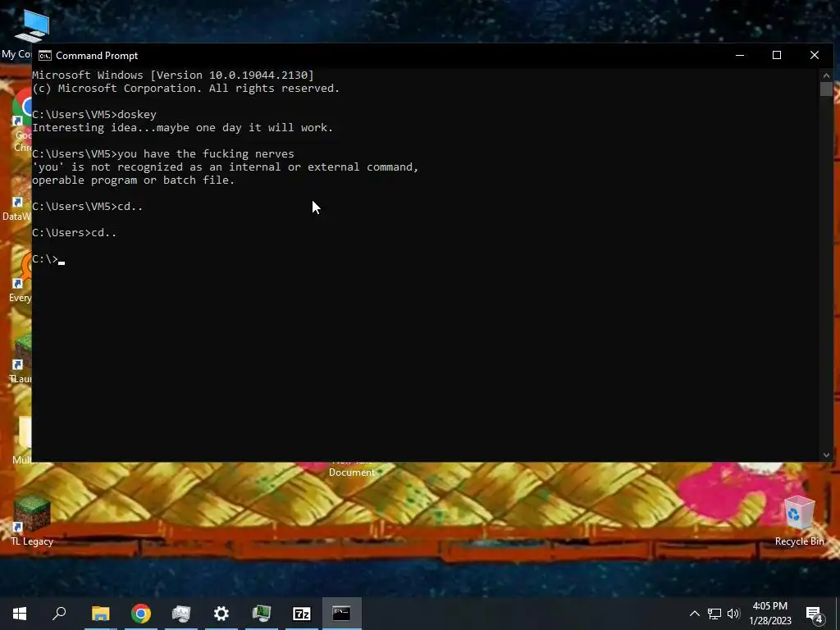The image size is (840, 630).
Task: Open File Explorer from taskbar
Action: 100,614
